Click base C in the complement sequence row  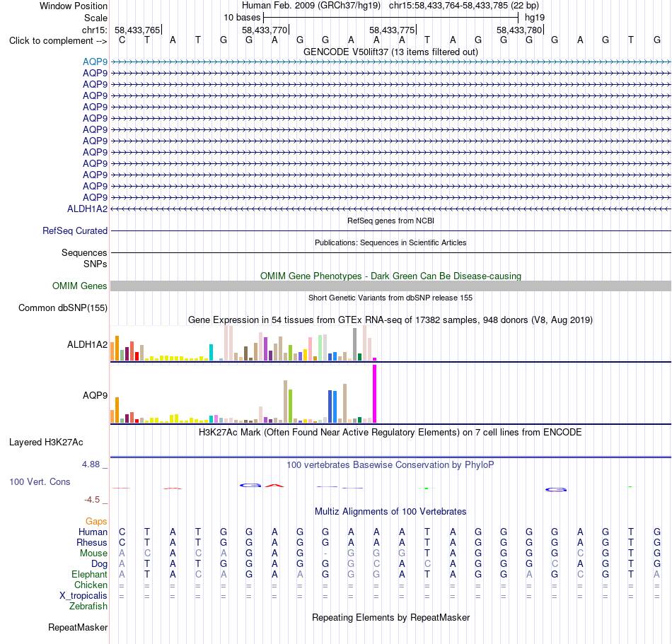(122, 40)
